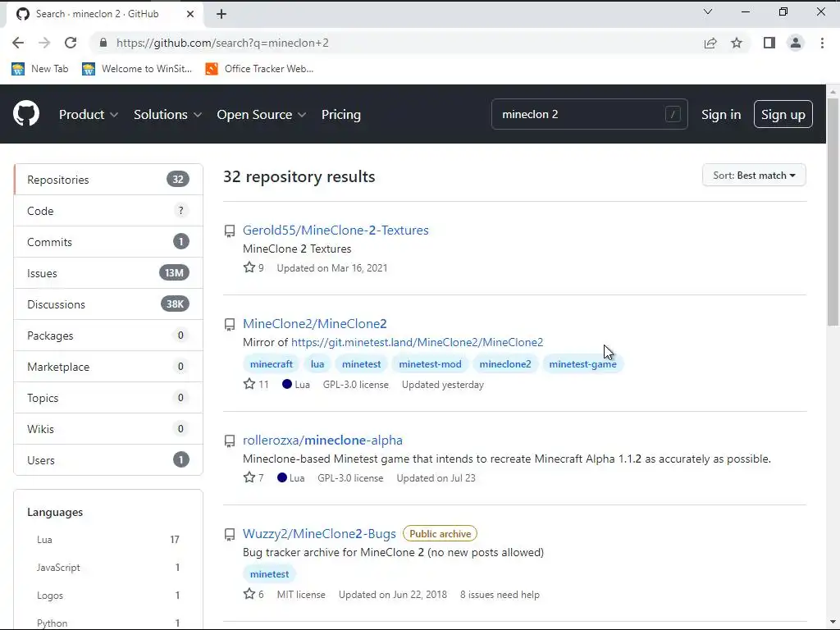Select Issues search filter
The height and width of the screenshot is (630, 840).
(x=108, y=272)
